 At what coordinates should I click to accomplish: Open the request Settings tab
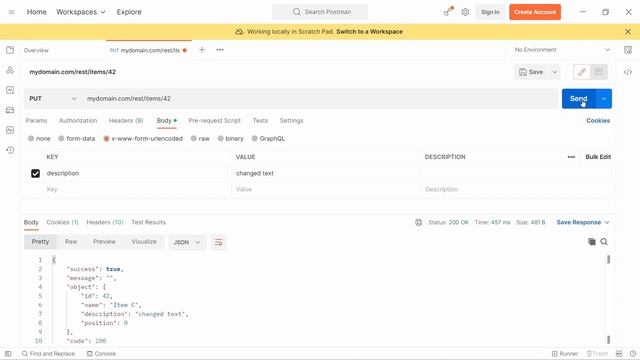291,120
